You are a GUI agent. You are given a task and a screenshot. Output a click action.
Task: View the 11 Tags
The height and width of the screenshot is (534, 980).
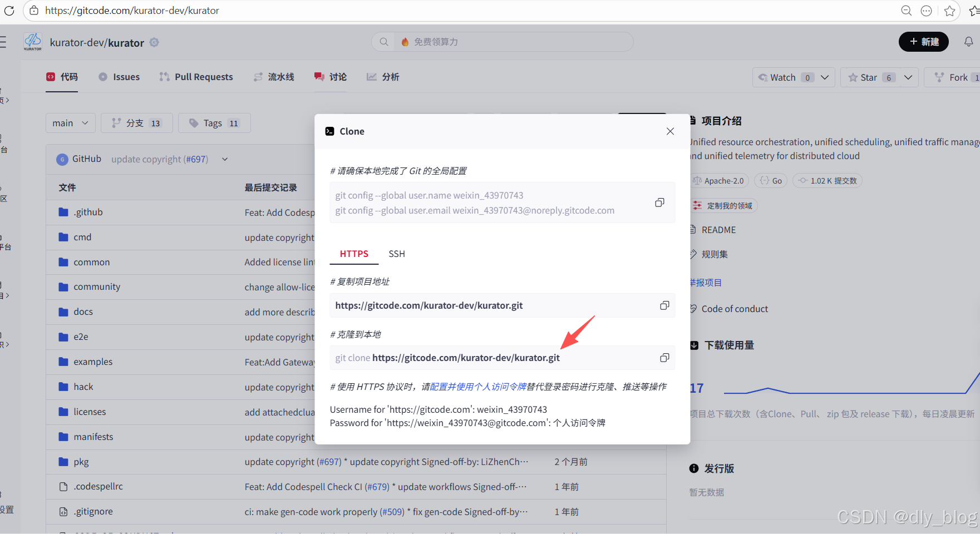point(214,123)
